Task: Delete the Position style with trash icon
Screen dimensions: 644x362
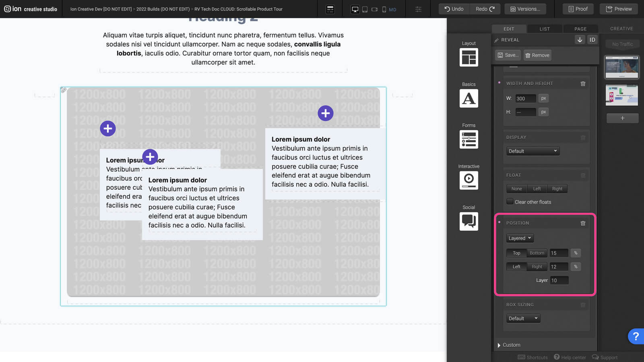Action: pyautogui.click(x=583, y=223)
